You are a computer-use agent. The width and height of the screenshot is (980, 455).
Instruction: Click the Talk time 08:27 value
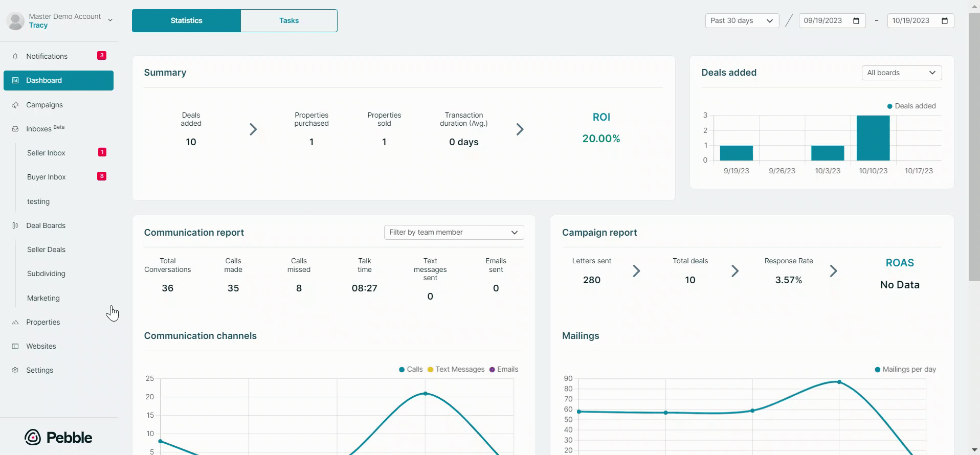[x=364, y=288]
